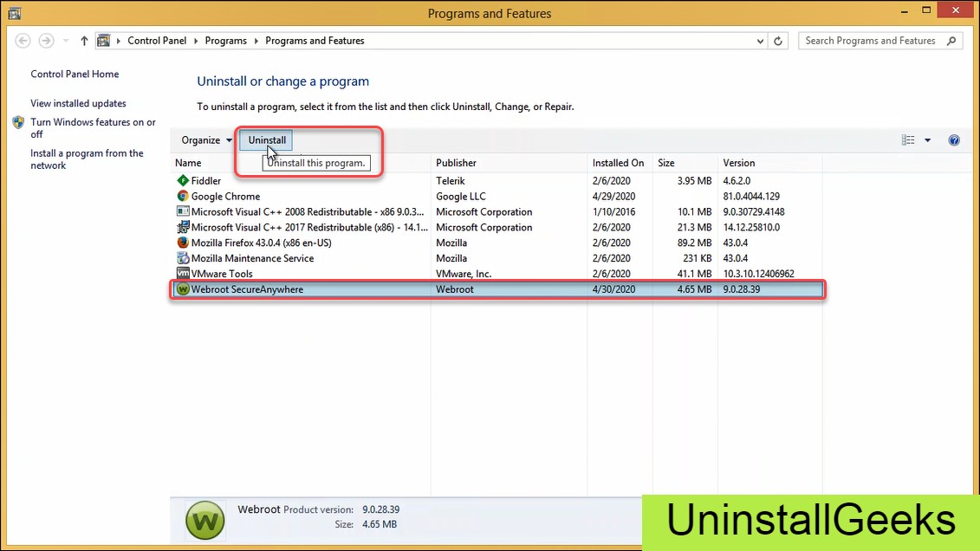Select the Mozilla Firefox icon
Viewport: 980px width, 551px height.
[183, 243]
